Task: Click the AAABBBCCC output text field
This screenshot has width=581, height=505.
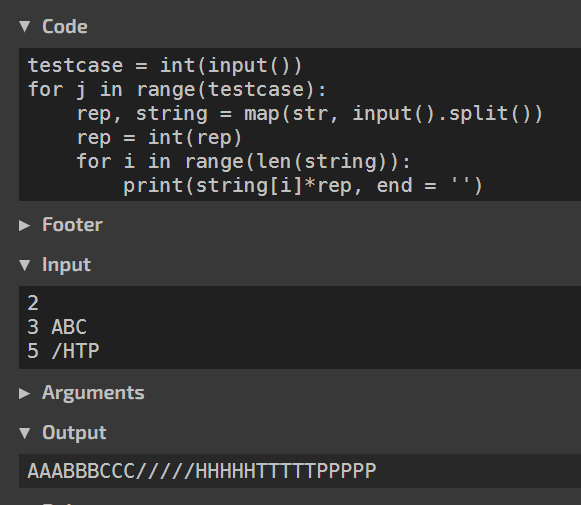Action: coord(300,471)
